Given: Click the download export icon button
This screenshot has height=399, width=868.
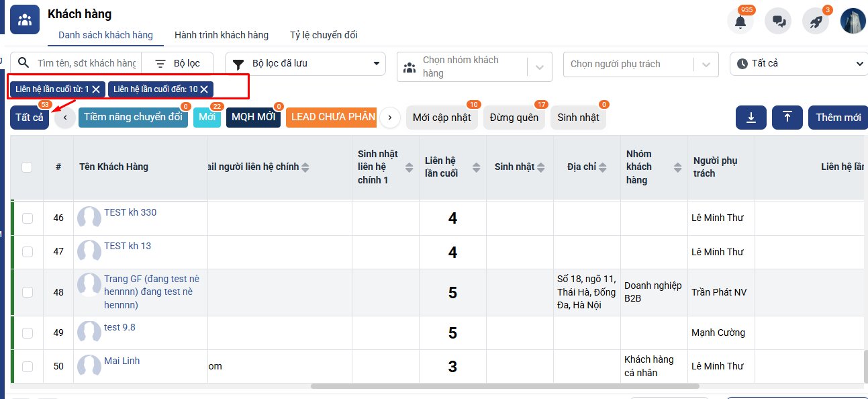Looking at the screenshot, I should pyautogui.click(x=751, y=117).
